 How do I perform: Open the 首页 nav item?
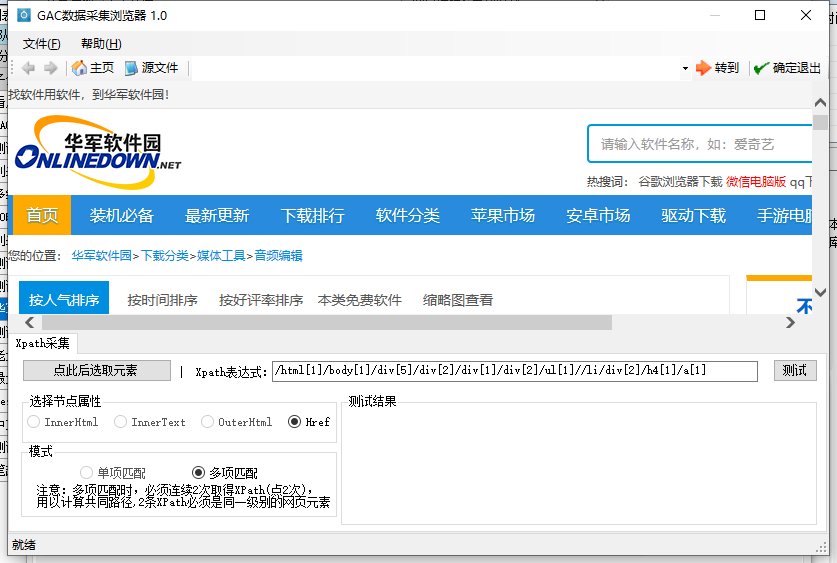(x=42, y=215)
